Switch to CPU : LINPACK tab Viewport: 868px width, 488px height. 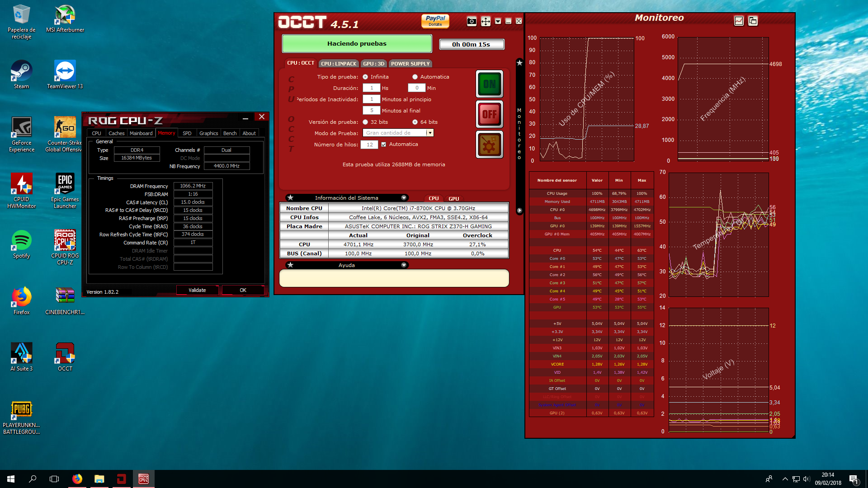point(339,64)
